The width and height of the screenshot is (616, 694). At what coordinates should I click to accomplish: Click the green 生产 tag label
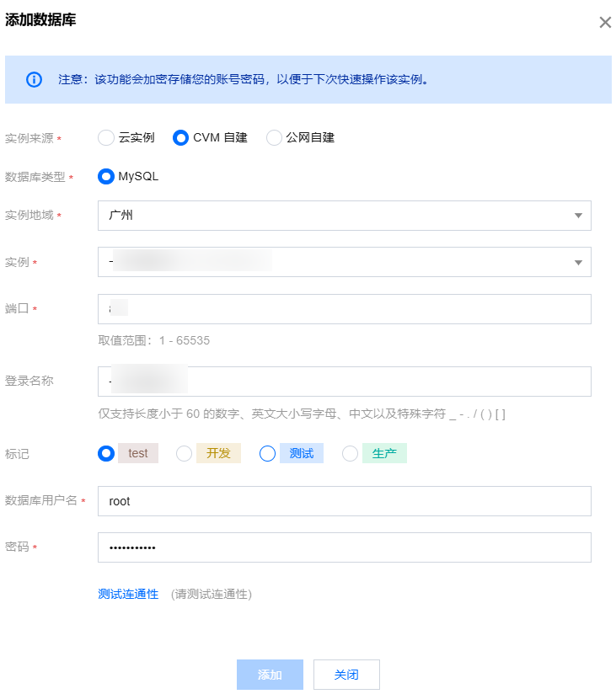[384, 453]
